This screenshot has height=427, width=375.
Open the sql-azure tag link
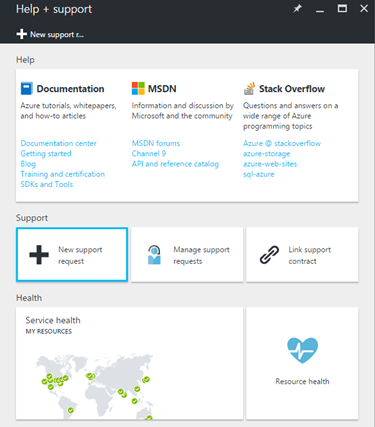click(x=259, y=174)
